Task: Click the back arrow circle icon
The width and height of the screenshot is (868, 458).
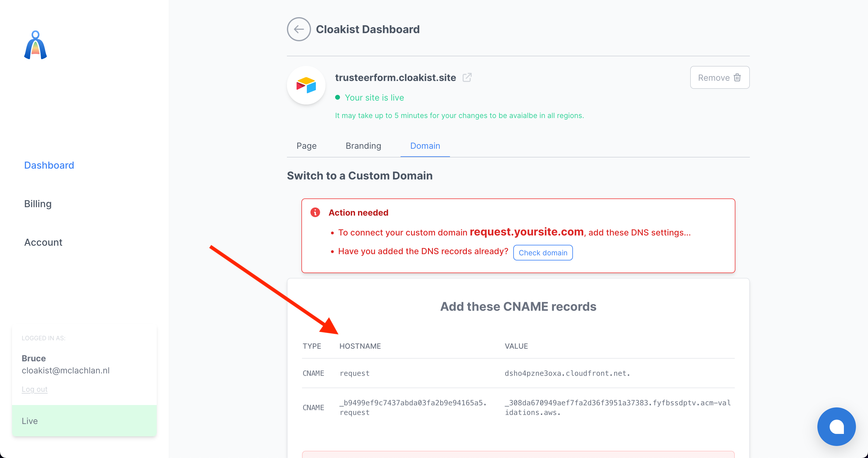Action: click(299, 29)
